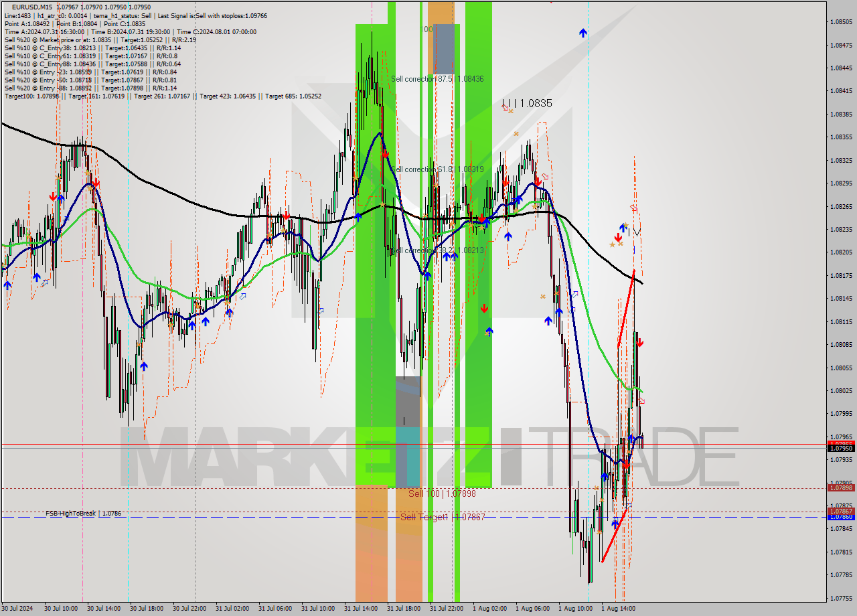Click the '31 Jul 22:00' time axis label
The height and width of the screenshot is (616, 857).
click(x=447, y=609)
